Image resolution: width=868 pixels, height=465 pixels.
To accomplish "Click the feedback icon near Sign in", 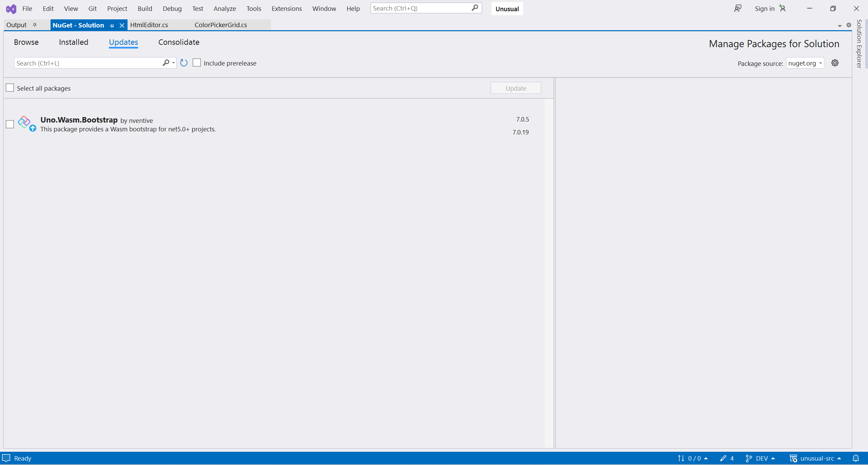I will 738,8.
